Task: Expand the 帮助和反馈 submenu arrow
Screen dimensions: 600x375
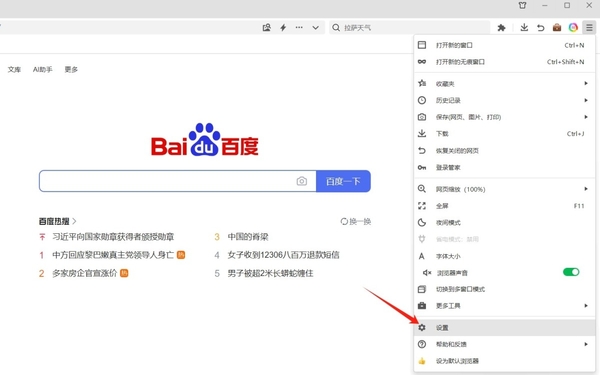Action: click(x=586, y=344)
